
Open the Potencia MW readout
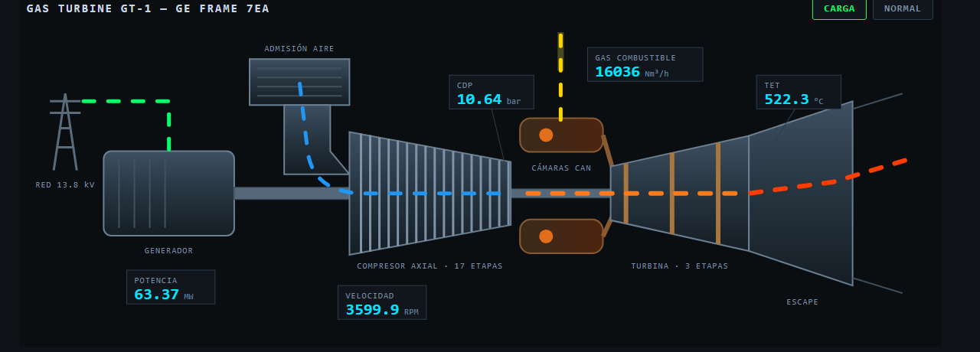(x=171, y=287)
